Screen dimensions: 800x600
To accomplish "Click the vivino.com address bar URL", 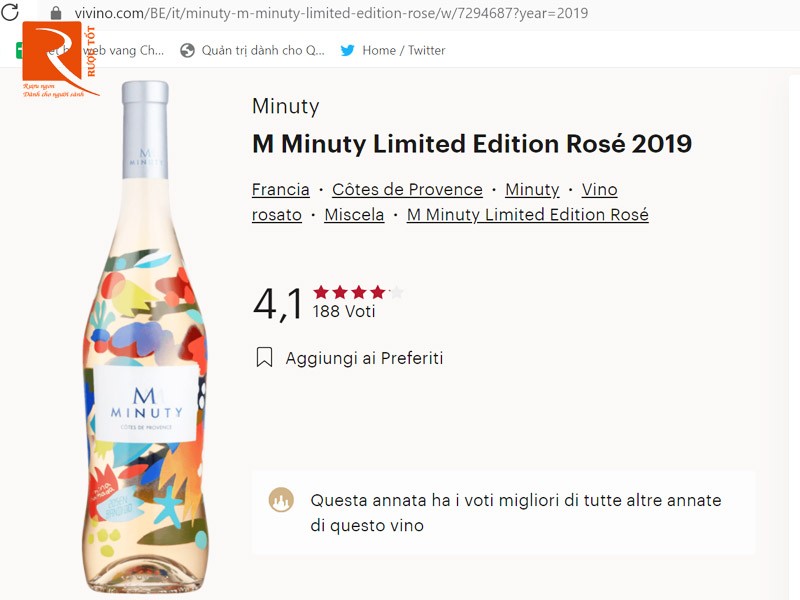I will 331,13.
